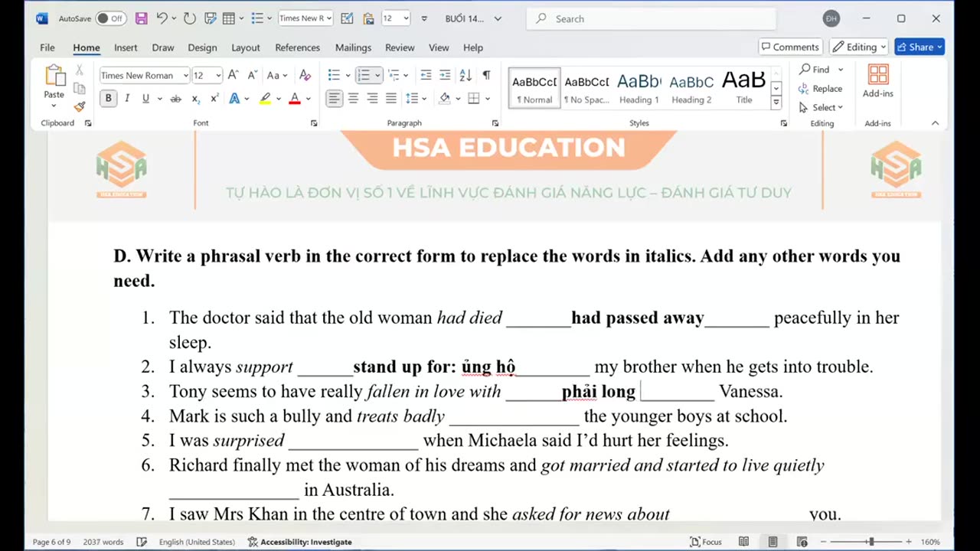Screen dimensions: 980x551
Task: Open the font name dropdown in the ribbon
Action: (185, 76)
